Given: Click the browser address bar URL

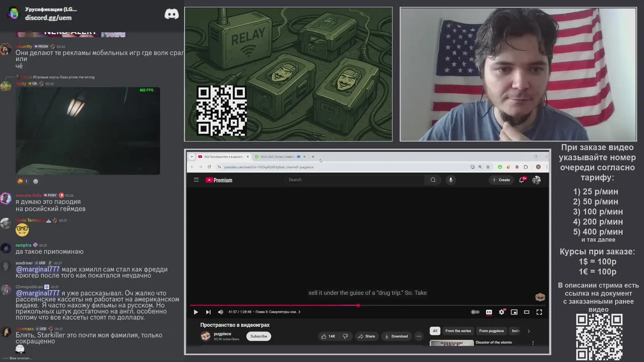Looking at the screenshot, I should pos(269,167).
